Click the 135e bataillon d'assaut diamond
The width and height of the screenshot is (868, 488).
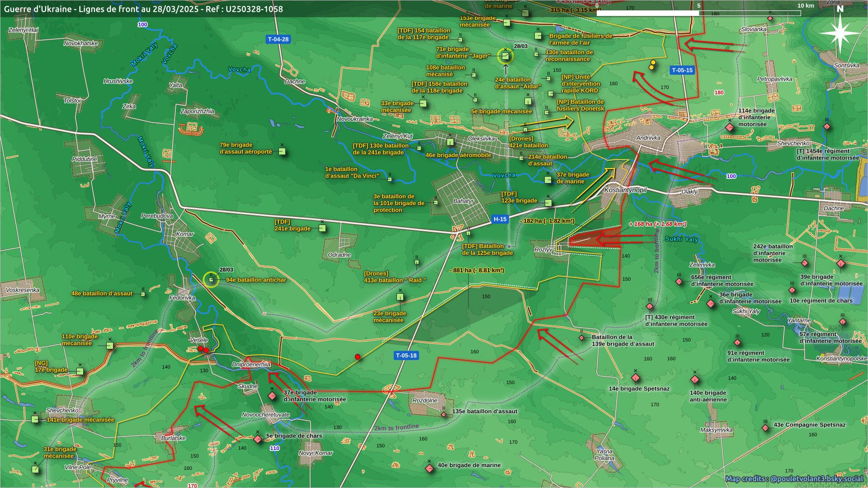pos(444,414)
